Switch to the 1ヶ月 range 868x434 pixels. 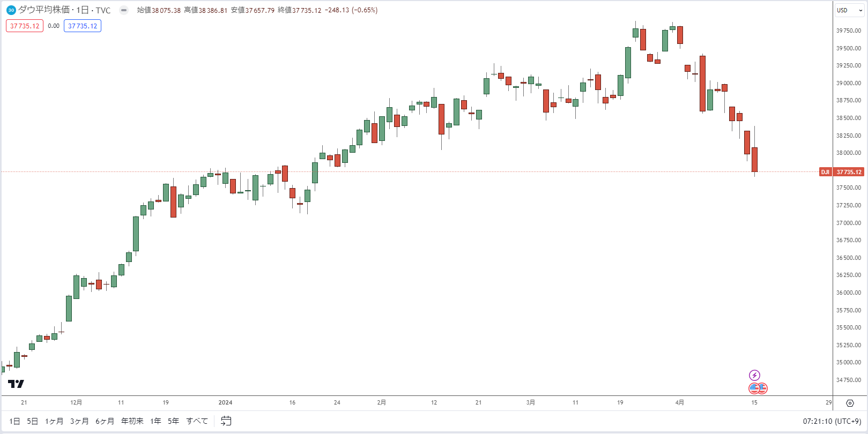(54, 421)
